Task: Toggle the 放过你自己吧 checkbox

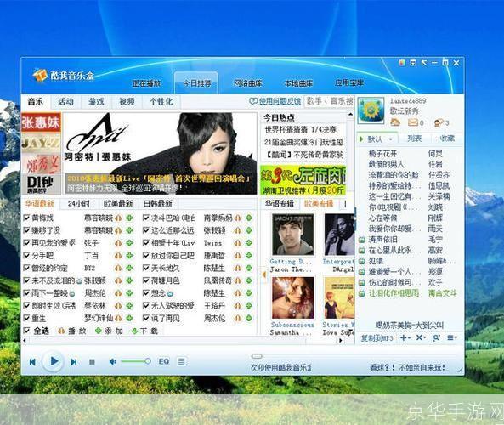Action: coord(146,256)
